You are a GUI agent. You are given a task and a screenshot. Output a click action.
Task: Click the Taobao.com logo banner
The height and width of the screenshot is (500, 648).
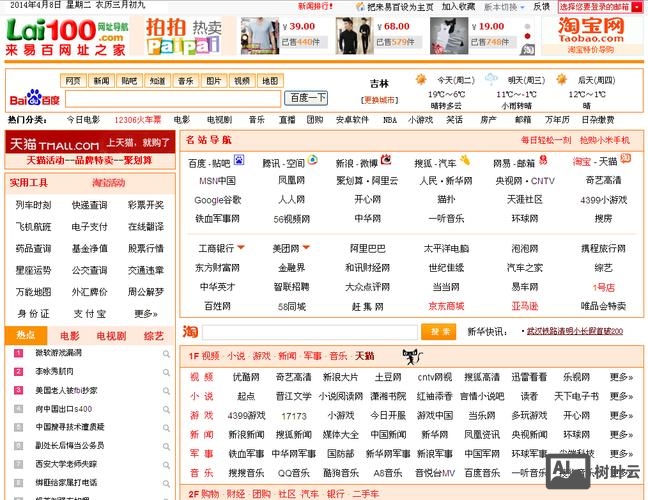[591, 36]
